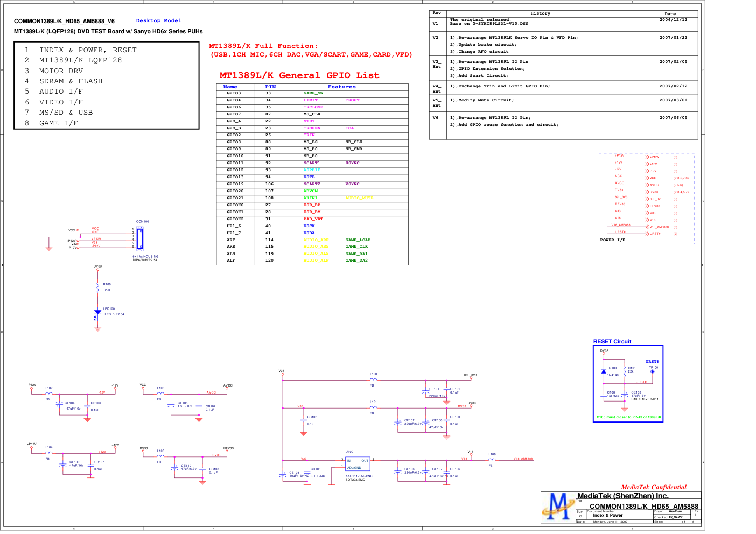Click the L104 ferrite bead label
This screenshot has height=534, width=756.
[x=49, y=447]
